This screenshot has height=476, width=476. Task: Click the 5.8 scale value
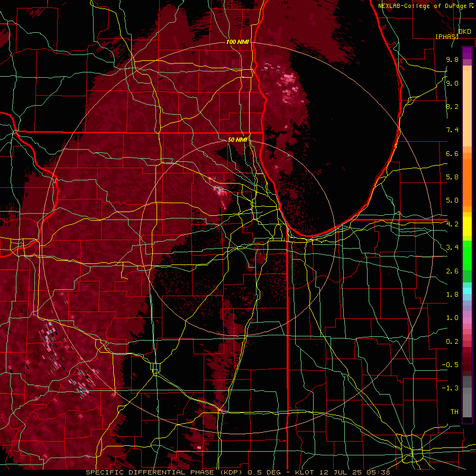click(452, 177)
